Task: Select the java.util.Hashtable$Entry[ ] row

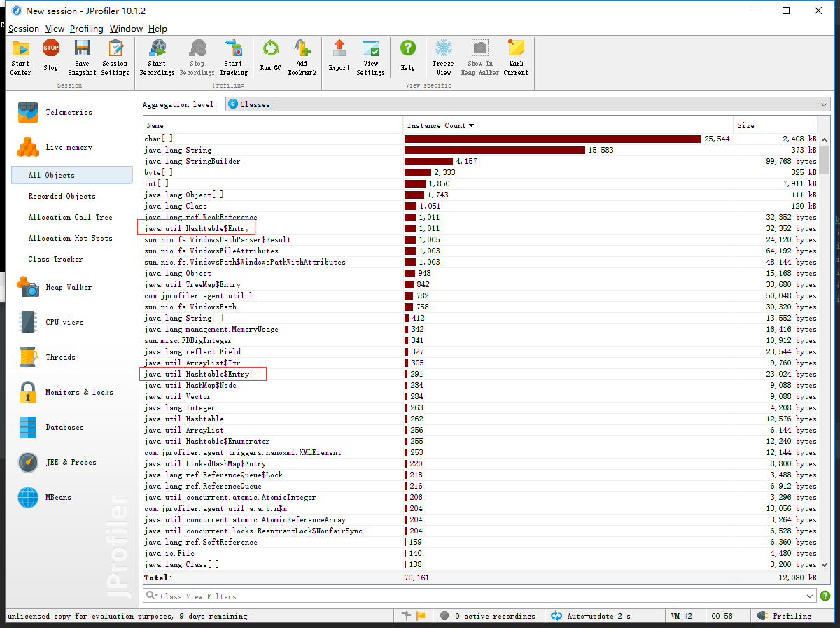Action: coord(481,374)
